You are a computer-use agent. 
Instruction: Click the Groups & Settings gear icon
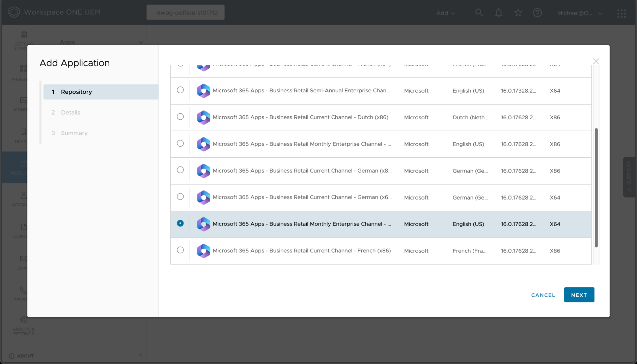pyautogui.click(x=24, y=320)
